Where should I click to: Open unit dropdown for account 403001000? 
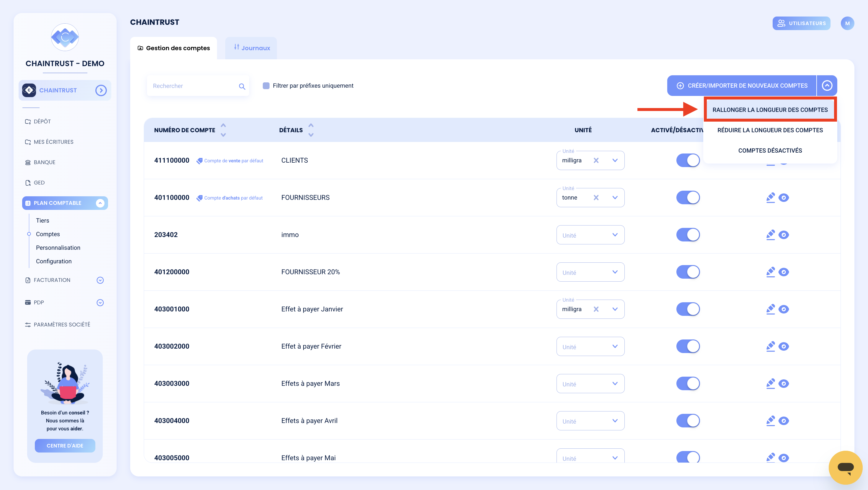615,309
